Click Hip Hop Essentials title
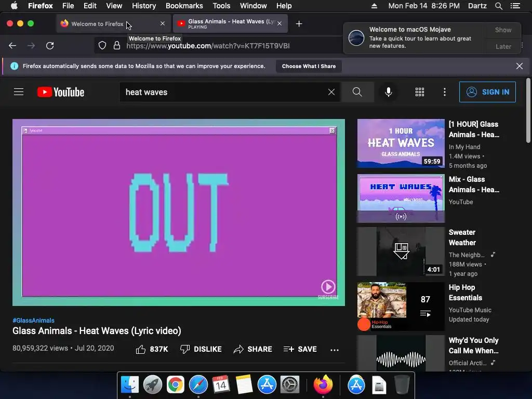 coord(465,292)
